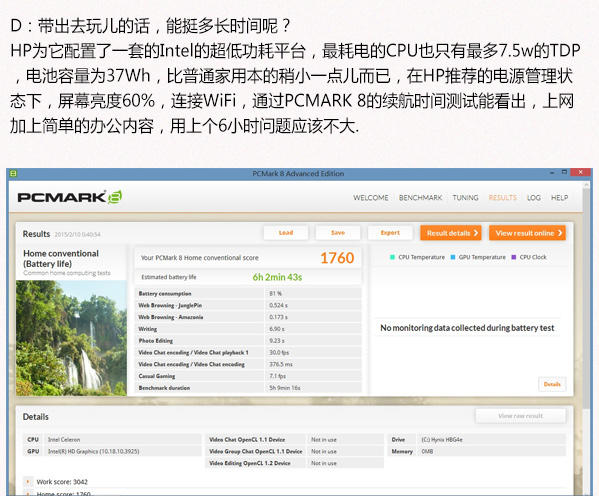This screenshot has width=599, height=496.
Task: Click the Details section heading
Action: [x=36, y=417]
